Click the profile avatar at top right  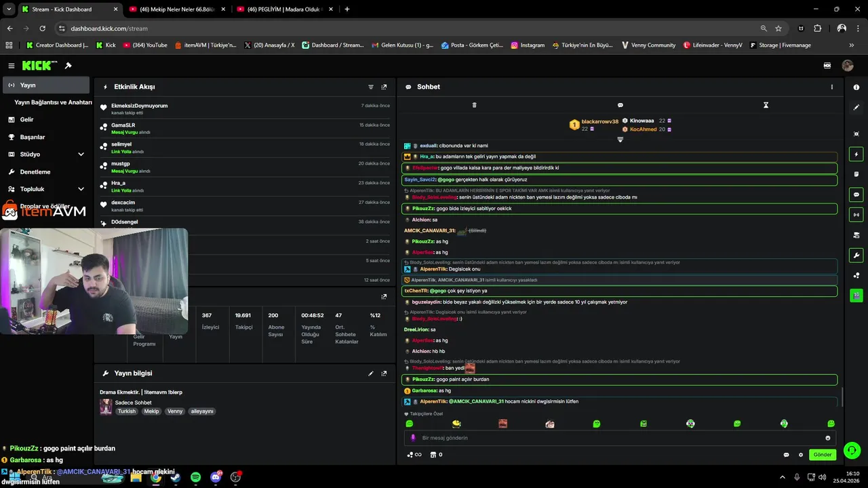pos(848,66)
